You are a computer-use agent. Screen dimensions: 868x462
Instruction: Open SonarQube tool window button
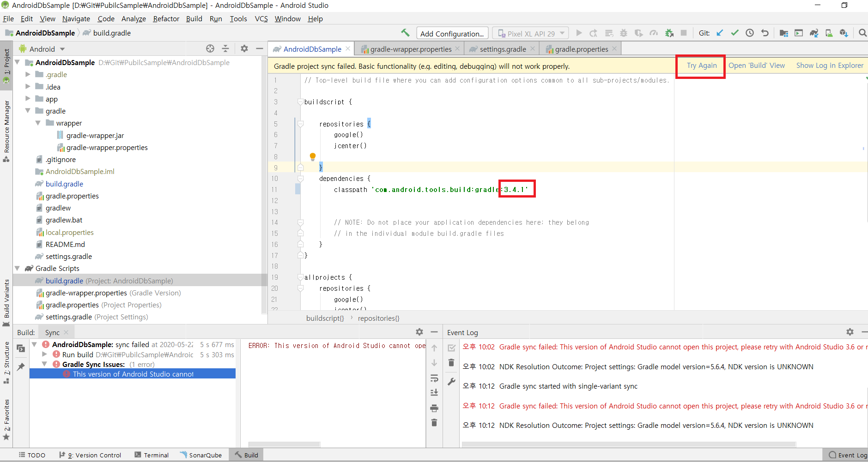201,455
